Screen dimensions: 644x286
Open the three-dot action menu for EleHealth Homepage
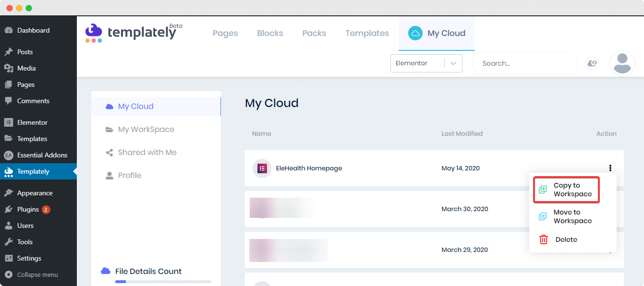coord(610,168)
